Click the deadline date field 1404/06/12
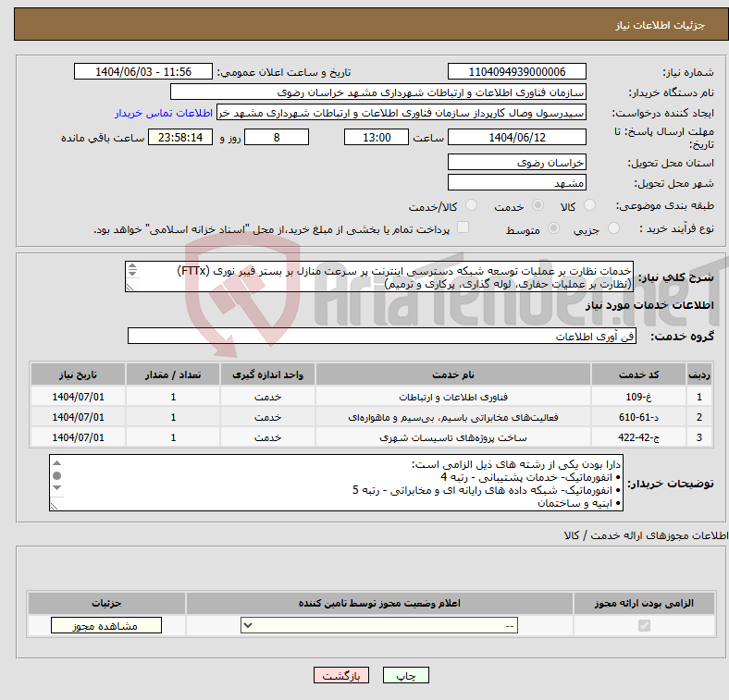Screen dimensions: 729x700 coord(516,138)
